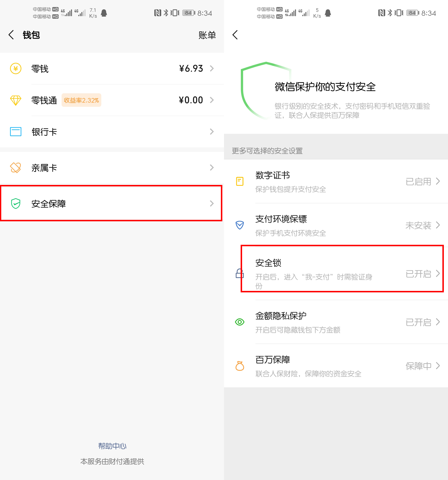Tap the 收益率2.32% badge
The height and width of the screenshot is (480, 448).
pos(82,100)
